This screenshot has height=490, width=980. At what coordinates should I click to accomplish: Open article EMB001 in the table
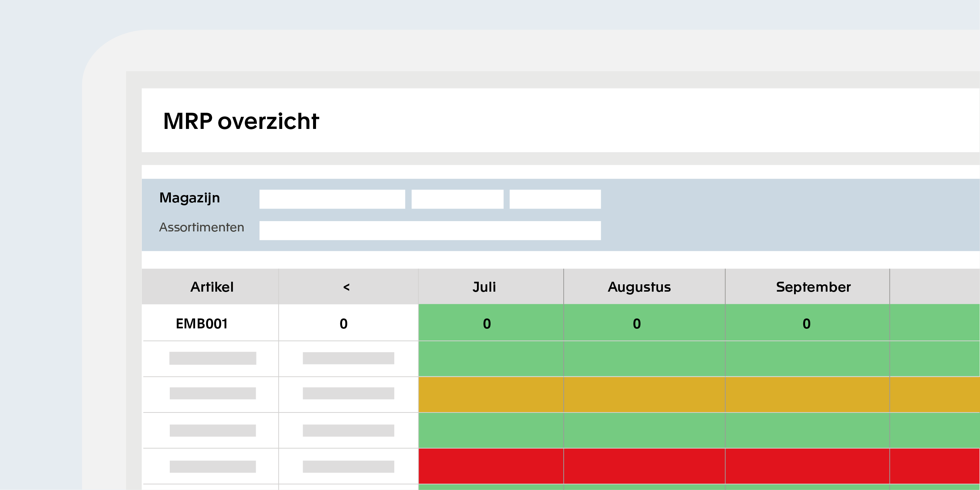[x=202, y=323]
